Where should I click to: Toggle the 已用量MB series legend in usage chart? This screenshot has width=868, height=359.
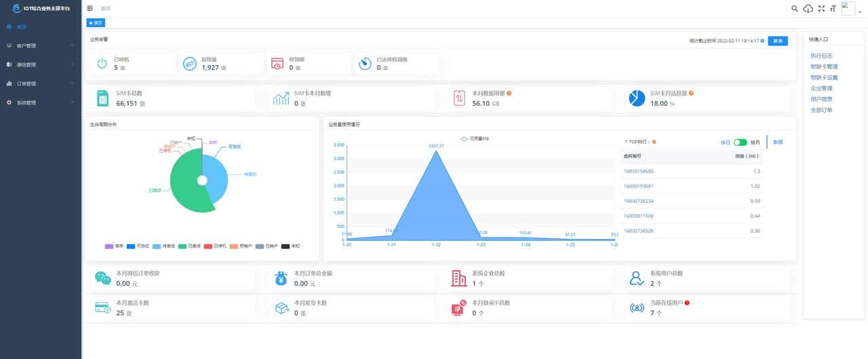(x=475, y=138)
